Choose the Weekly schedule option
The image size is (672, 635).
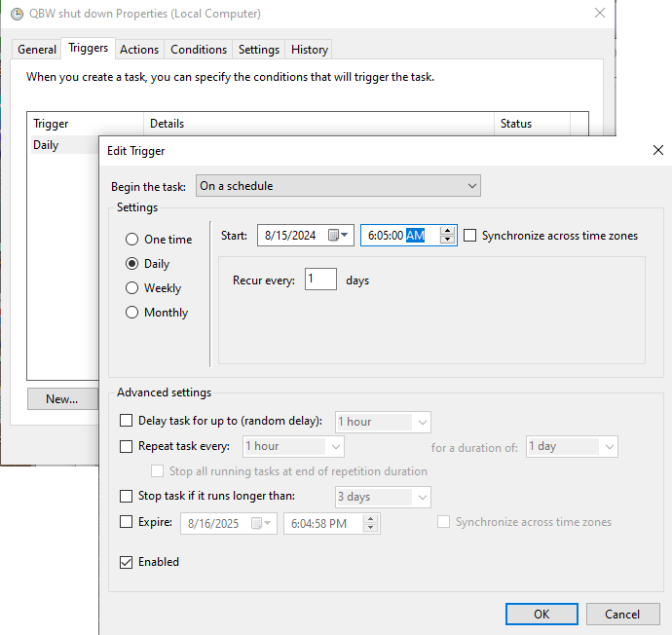[x=131, y=288]
